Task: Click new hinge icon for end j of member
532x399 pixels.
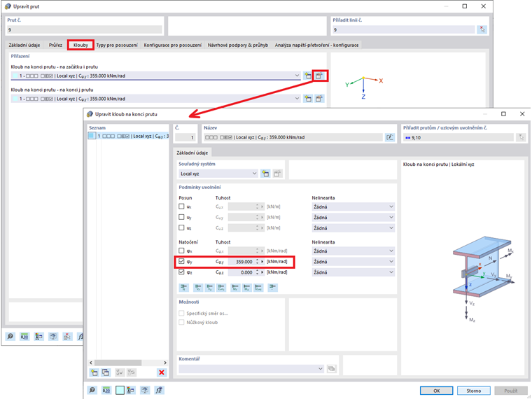Action: tap(308, 99)
